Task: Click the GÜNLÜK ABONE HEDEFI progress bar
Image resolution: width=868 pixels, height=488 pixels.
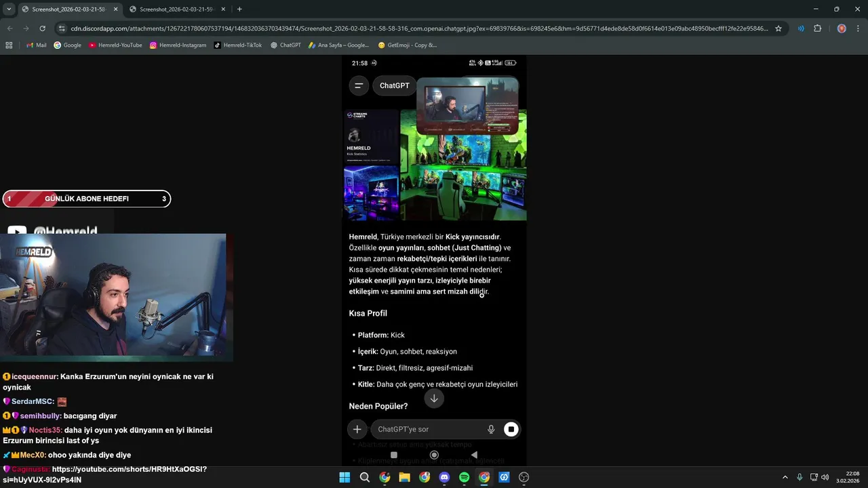Action: click(87, 199)
